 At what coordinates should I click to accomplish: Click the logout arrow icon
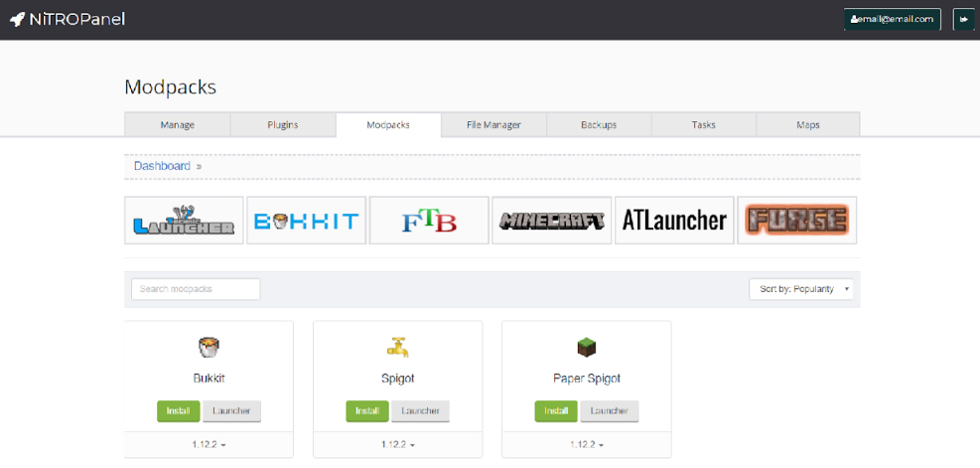[x=963, y=19]
